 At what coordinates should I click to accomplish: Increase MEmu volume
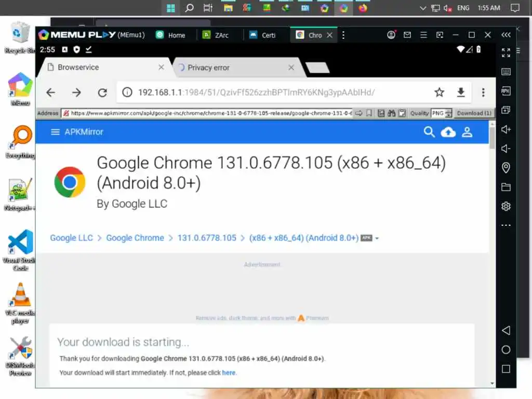506,129
